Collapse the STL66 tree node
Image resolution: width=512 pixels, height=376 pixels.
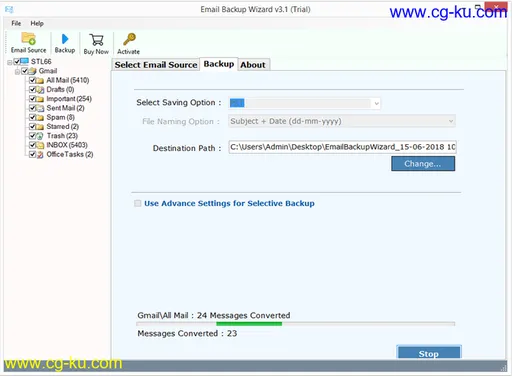(10, 62)
